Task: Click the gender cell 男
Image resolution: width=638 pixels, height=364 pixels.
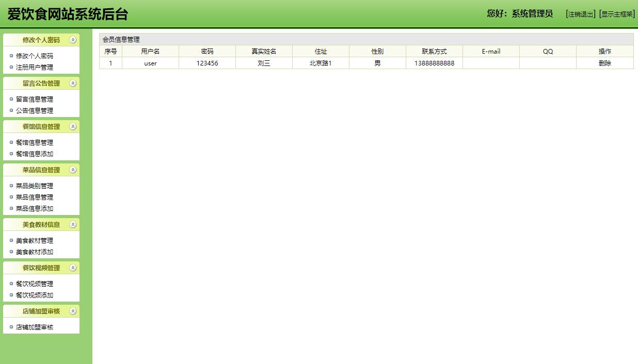Action: pyautogui.click(x=377, y=63)
